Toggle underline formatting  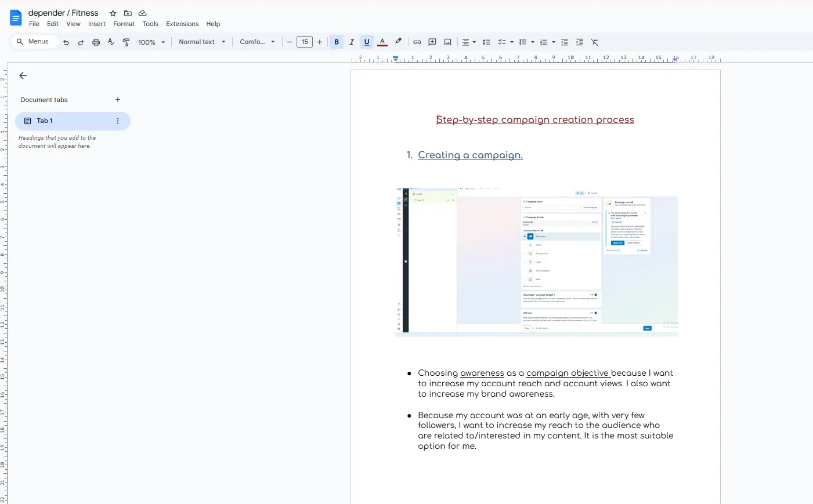[367, 42]
